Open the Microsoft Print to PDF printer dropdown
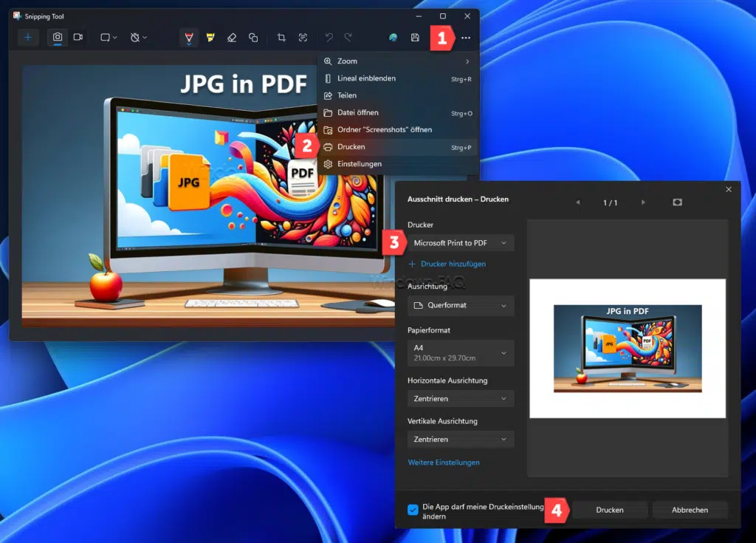 [x=460, y=242]
